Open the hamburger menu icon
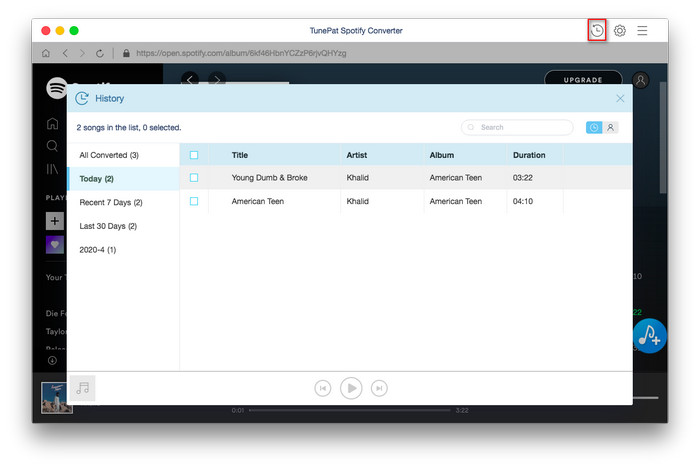This screenshot has width=700, height=469. 642,30
